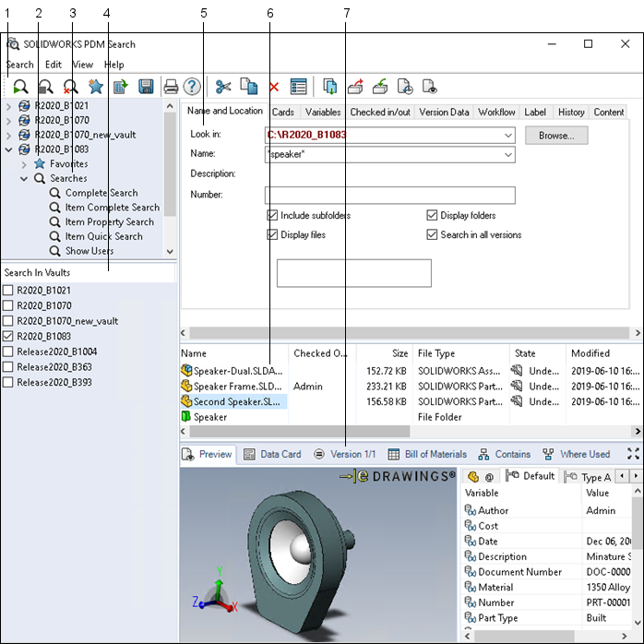
Task: Click the Print toolbar icon
Action: 171,87
